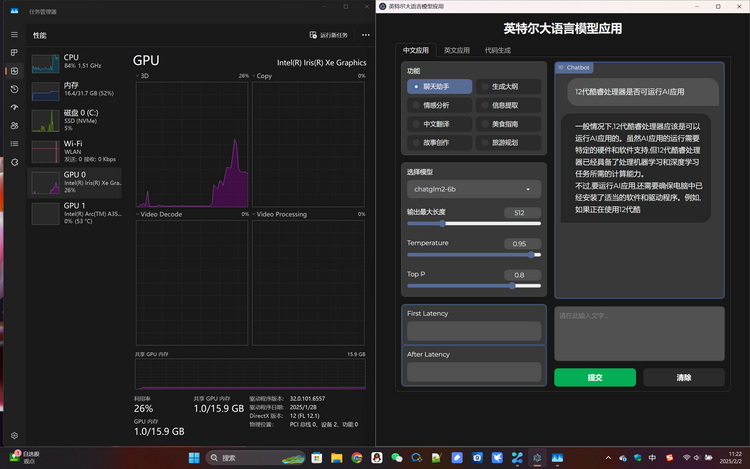Select the 生成大纲 radio option
750x469 pixels.
(x=508, y=87)
